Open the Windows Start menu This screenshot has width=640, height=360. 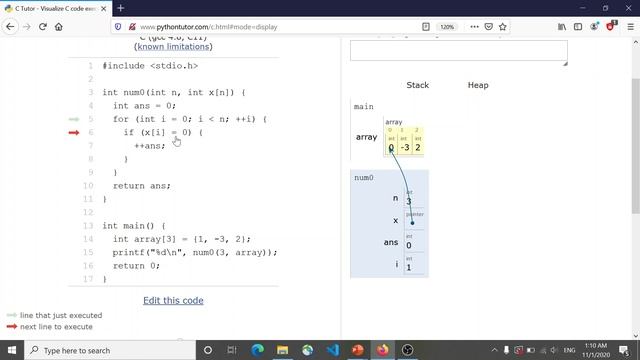click(12, 350)
